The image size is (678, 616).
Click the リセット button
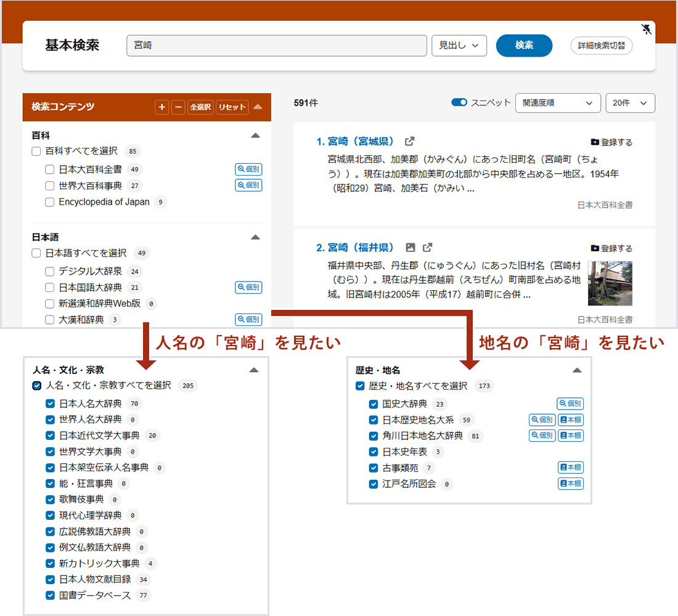coord(232,107)
